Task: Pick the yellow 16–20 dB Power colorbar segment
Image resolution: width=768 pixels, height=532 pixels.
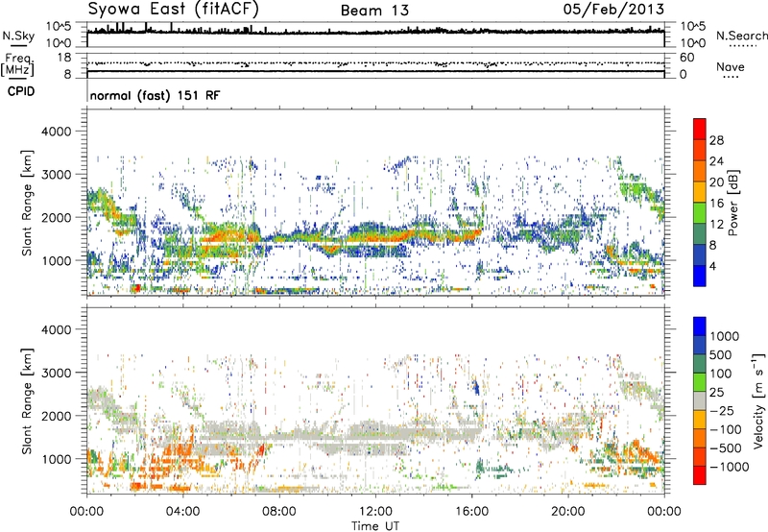Action: pos(700,191)
